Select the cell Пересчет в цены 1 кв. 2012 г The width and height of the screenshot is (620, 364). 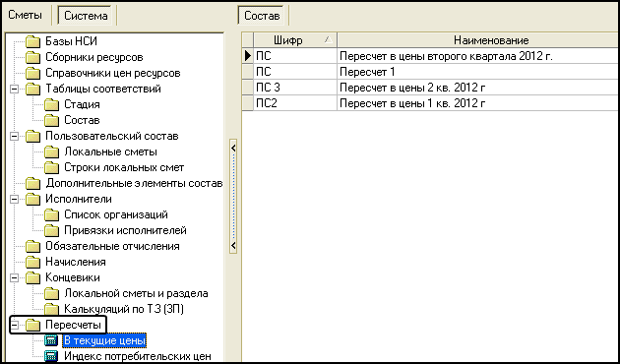tap(478, 103)
